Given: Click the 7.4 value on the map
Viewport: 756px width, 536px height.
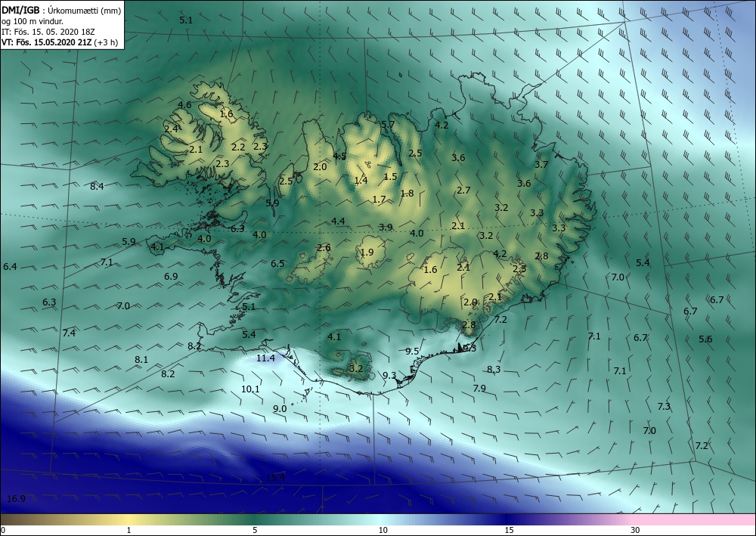Looking at the screenshot, I should point(69,333).
